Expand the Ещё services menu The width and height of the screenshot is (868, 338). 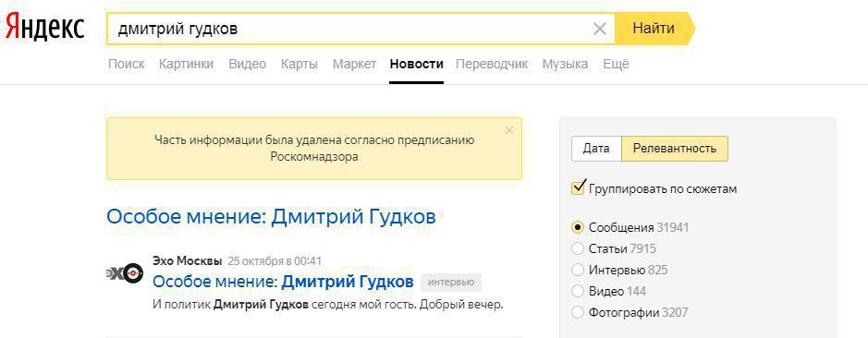[617, 64]
